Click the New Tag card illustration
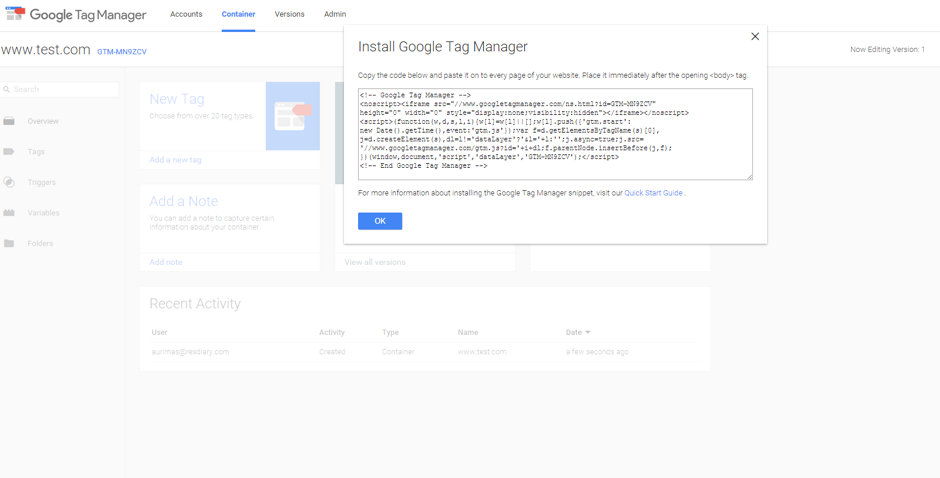Screen dimensions: 940x478 click(293, 116)
